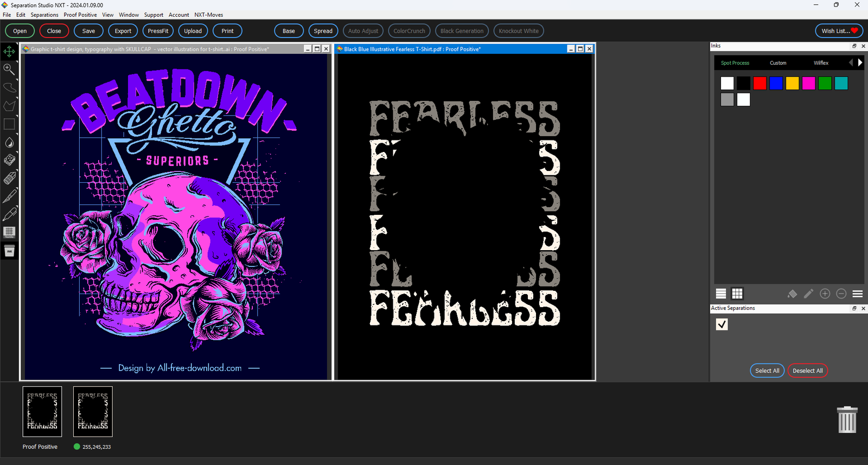The width and height of the screenshot is (868, 465).
Task: Click Deselect All in Active Separations
Action: (808, 371)
